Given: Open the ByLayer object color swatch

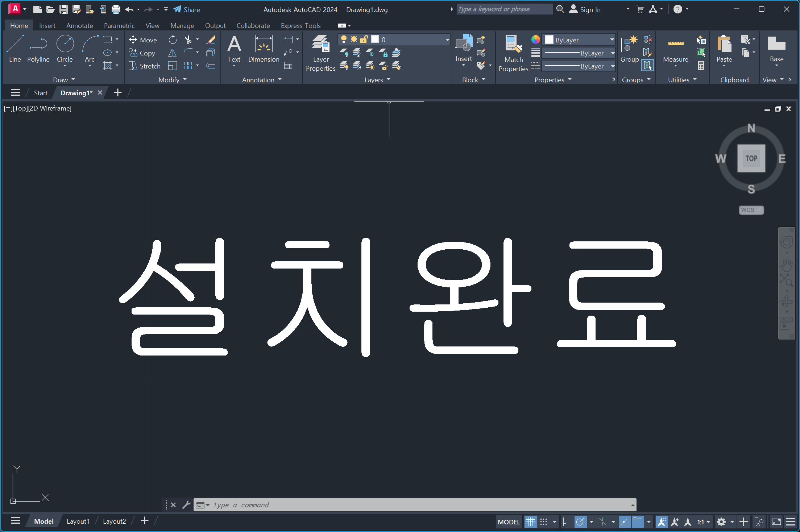Looking at the screenshot, I should click(x=549, y=40).
